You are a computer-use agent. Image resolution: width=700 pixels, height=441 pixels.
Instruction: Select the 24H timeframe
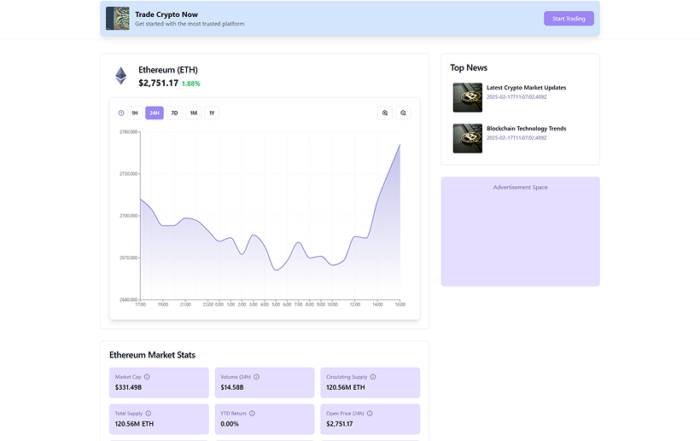(154, 113)
